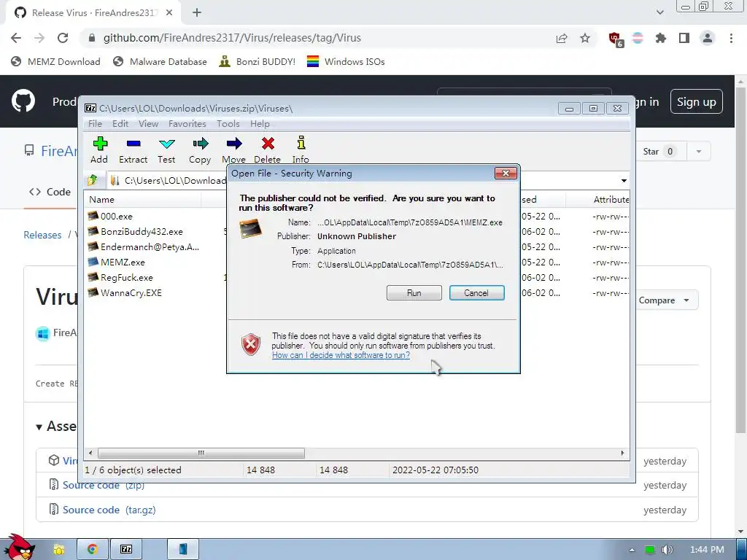Open Chrome three-dot menu
Screen dimensions: 747x560
(731, 38)
